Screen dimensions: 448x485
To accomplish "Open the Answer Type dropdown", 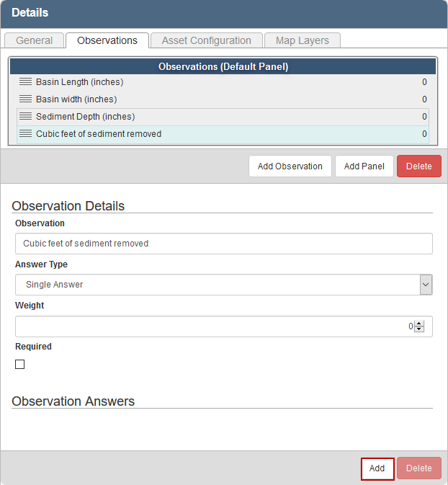I will click(216, 285).
